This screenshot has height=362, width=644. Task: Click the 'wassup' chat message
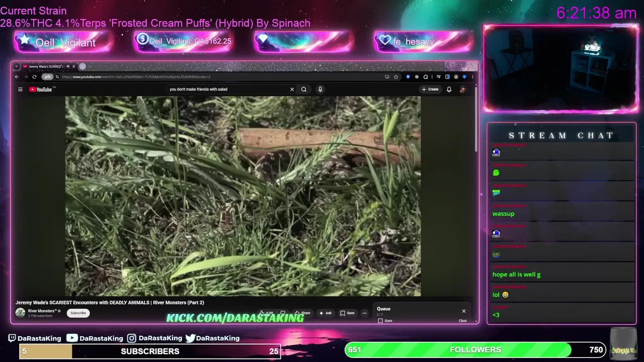tap(503, 214)
